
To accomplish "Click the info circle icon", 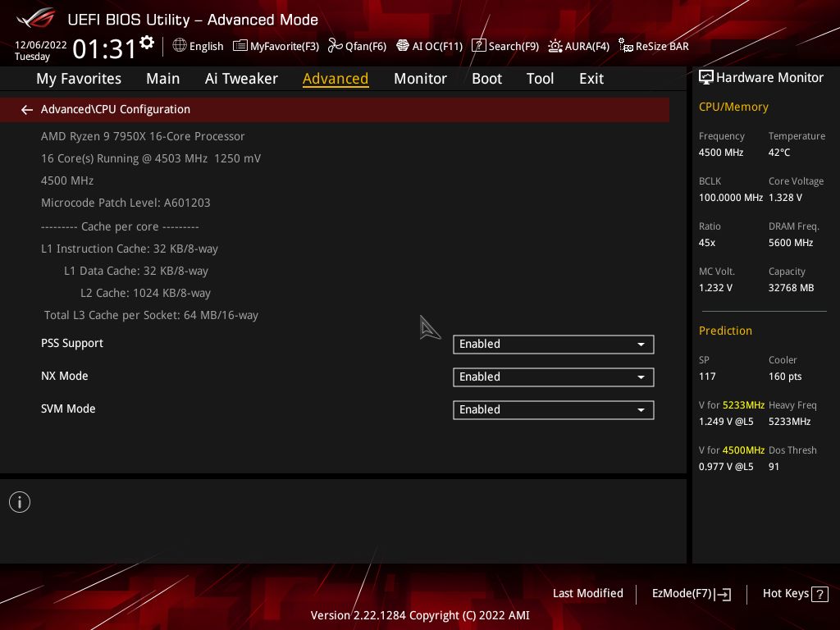I will (20, 502).
